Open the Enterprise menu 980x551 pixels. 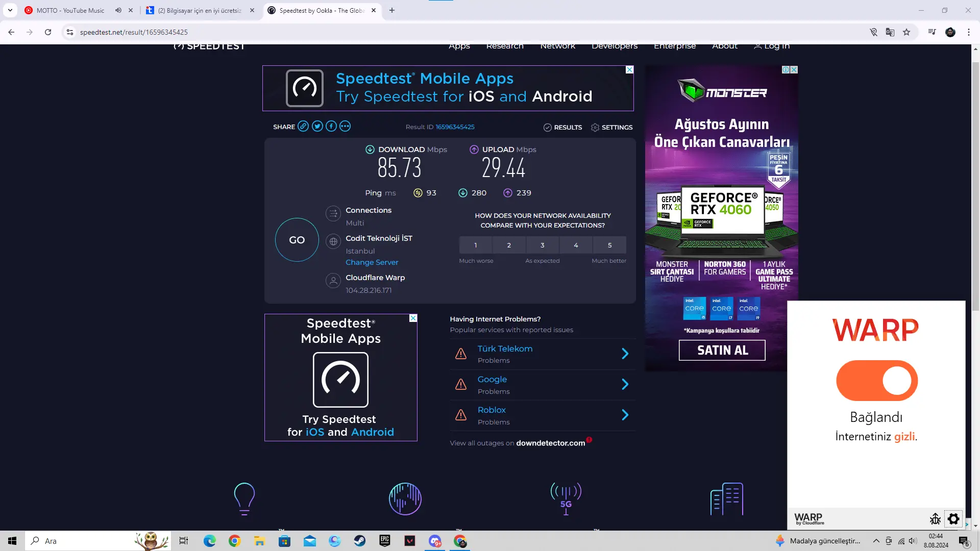pos(675,46)
